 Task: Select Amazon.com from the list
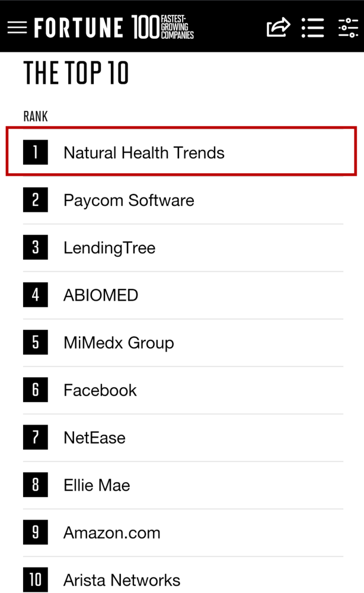pyautogui.click(x=111, y=533)
